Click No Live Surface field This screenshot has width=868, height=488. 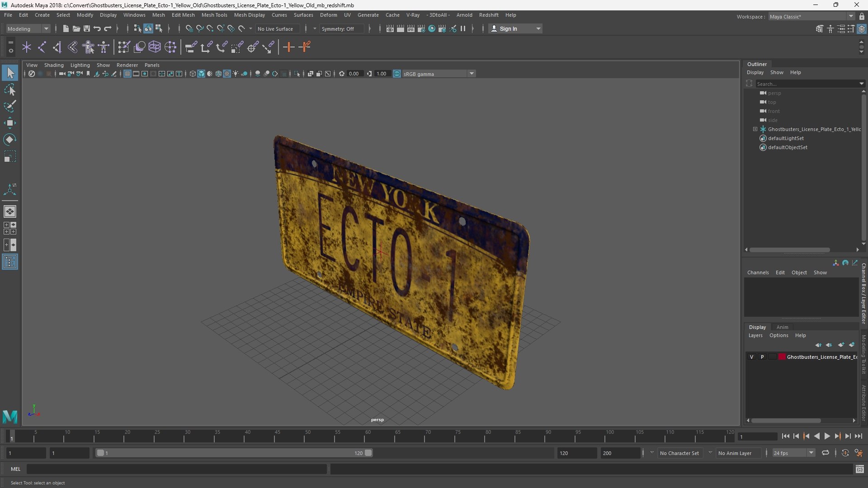[x=277, y=28]
